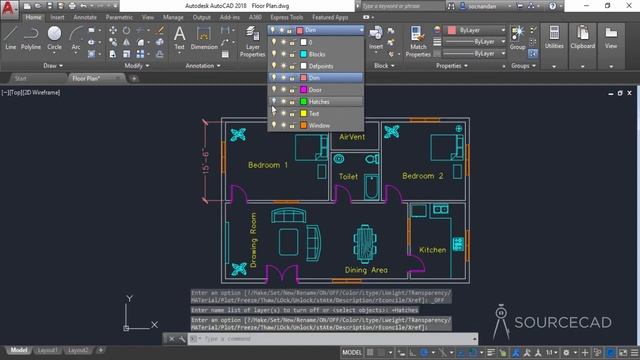
Task: Click the AutoCAD application menu logo
Action: (x=8, y=8)
